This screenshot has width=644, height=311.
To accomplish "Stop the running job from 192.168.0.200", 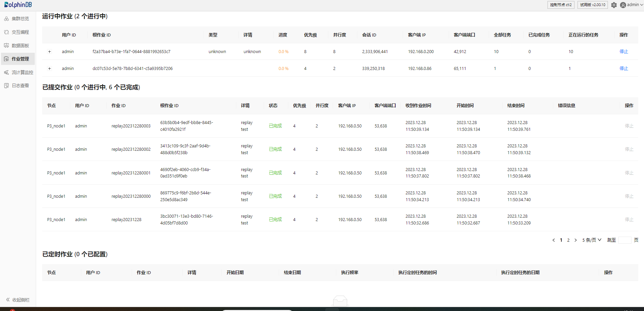I will [624, 52].
